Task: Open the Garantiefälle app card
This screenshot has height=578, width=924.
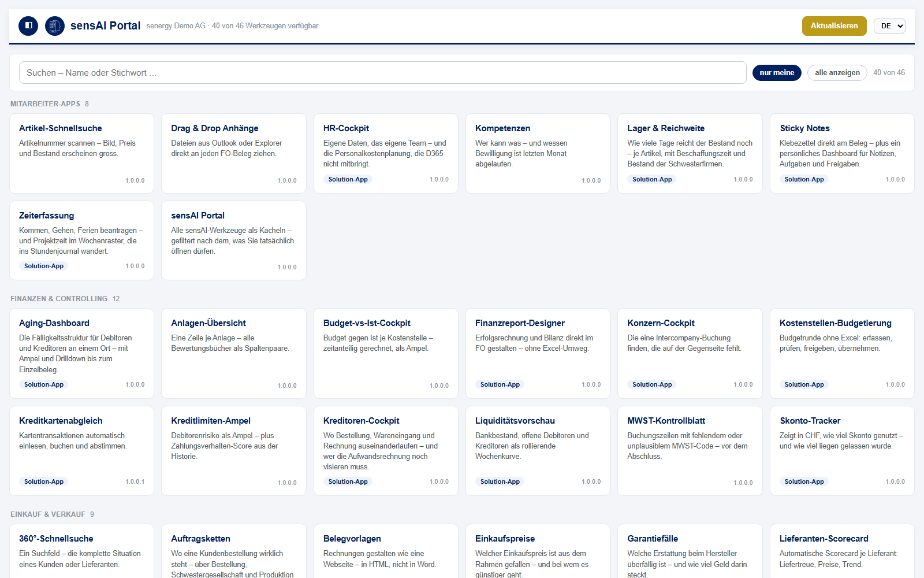Action: (x=690, y=551)
